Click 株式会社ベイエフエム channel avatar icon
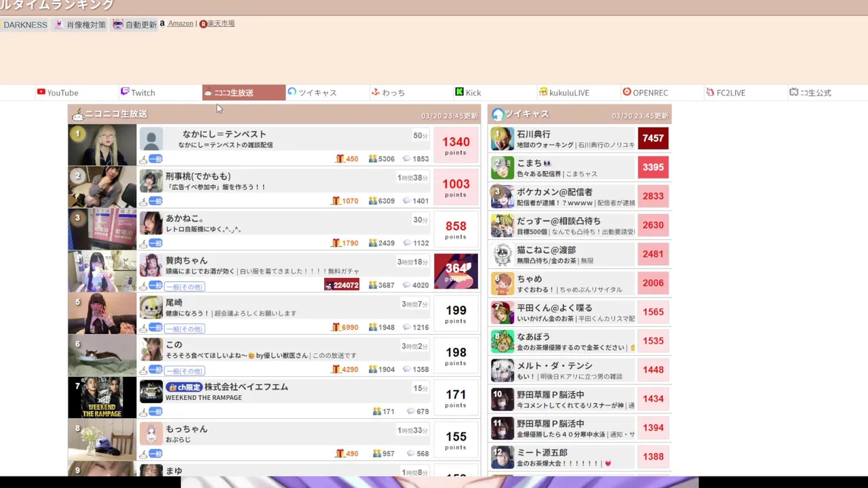This screenshot has width=868, height=488. tap(151, 391)
